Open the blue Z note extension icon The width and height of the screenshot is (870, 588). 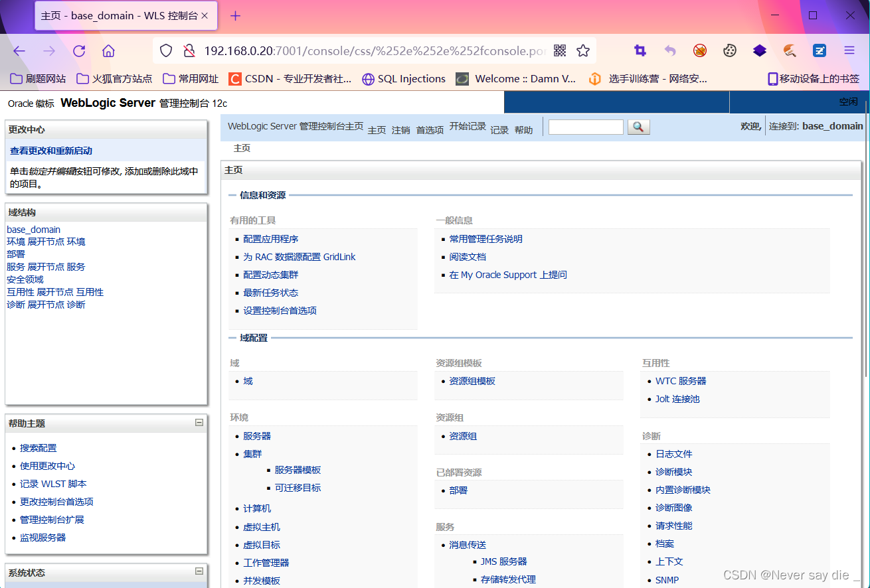coord(819,50)
